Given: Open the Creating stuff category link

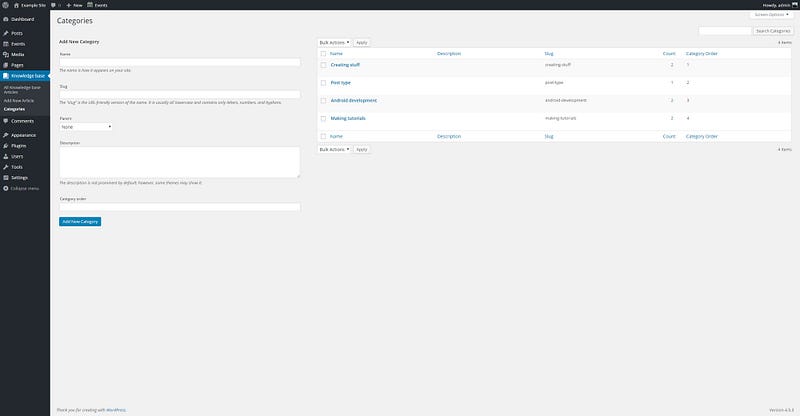Looking at the screenshot, I should (345, 65).
